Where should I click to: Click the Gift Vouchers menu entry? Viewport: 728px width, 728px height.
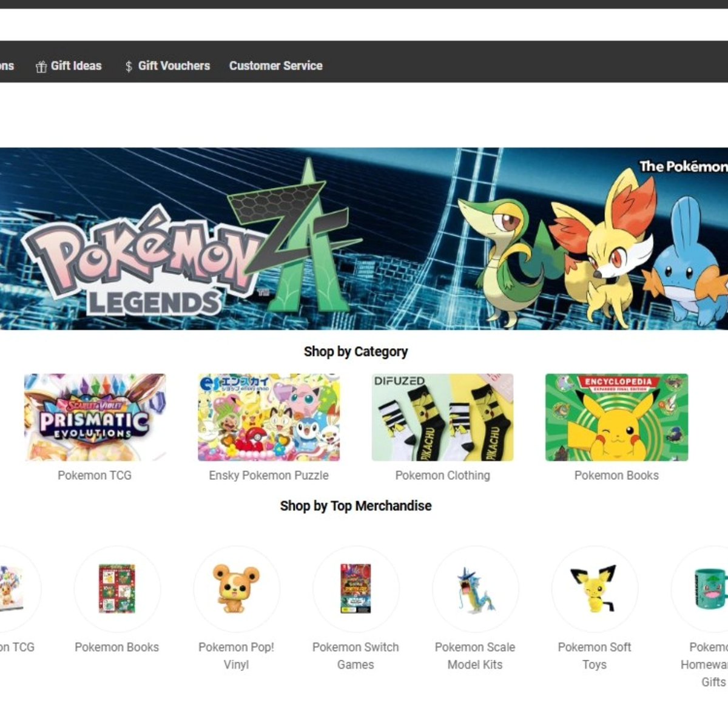click(174, 66)
